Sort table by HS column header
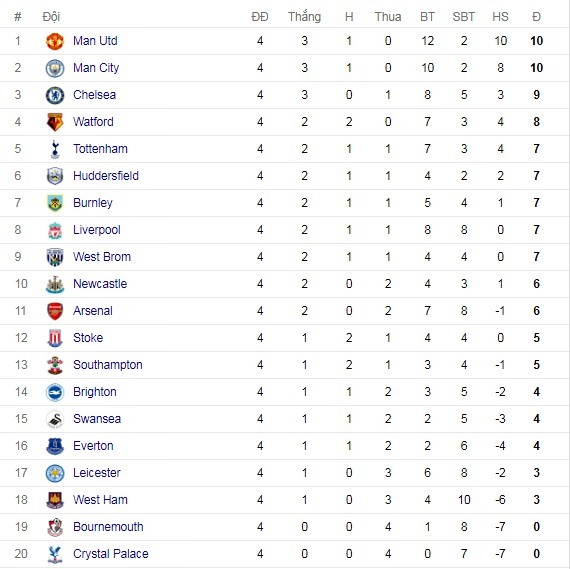This screenshot has width=570, height=569. tap(500, 17)
